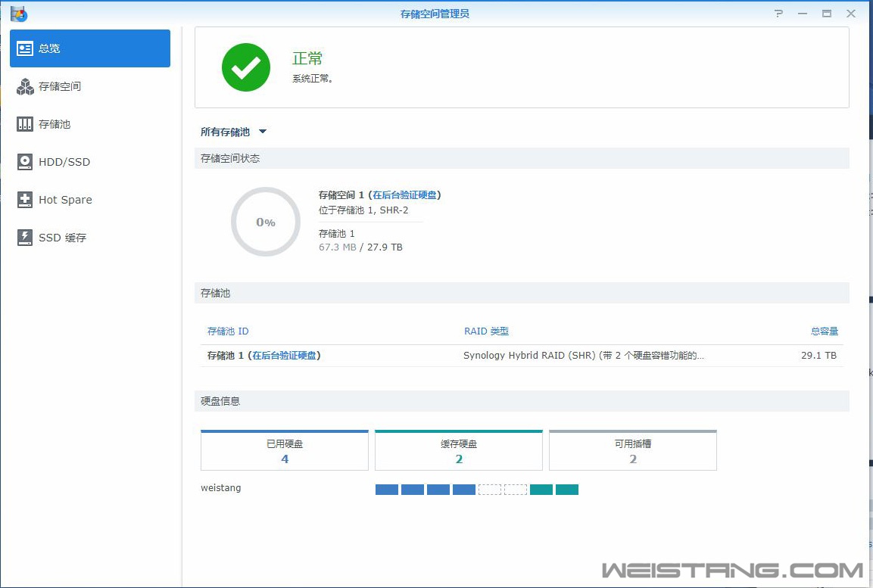Select the first blue disk slot of weistang

pyautogui.click(x=386, y=489)
